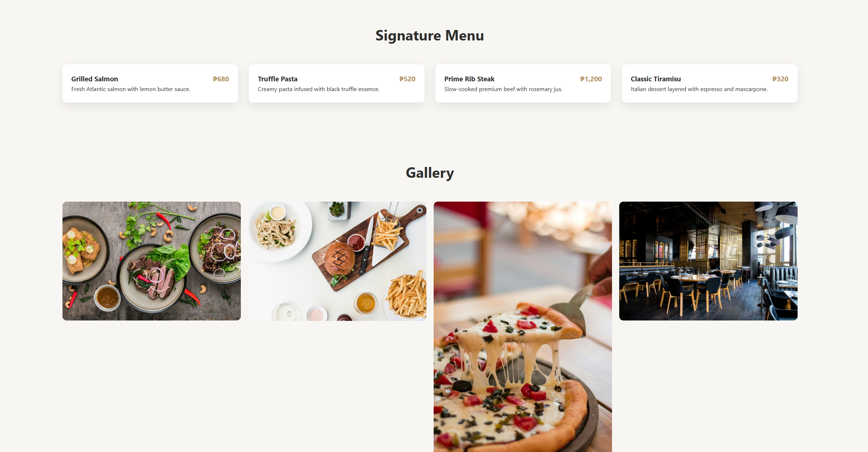Image resolution: width=868 pixels, height=452 pixels.
Task: Click the Gallery section heading
Action: click(x=430, y=173)
